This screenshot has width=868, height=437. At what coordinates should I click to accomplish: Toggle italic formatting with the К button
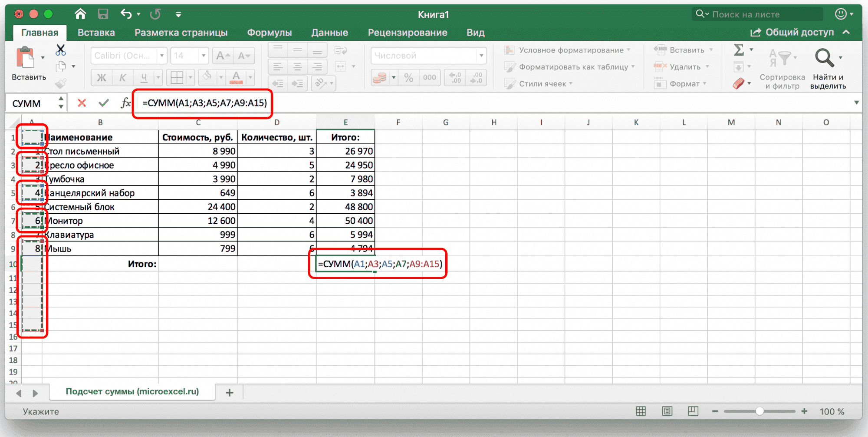click(x=123, y=78)
